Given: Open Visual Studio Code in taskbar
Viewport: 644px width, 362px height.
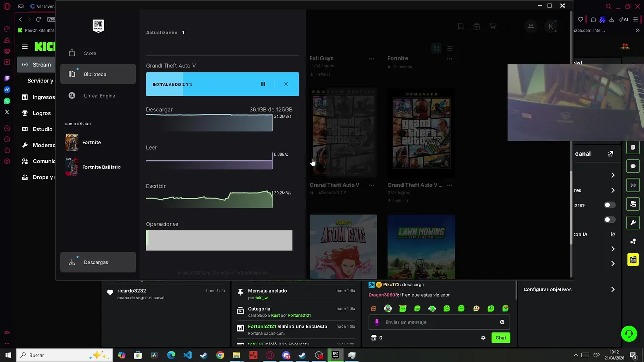Looking at the screenshot, I should pyautogui.click(x=187, y=355).
